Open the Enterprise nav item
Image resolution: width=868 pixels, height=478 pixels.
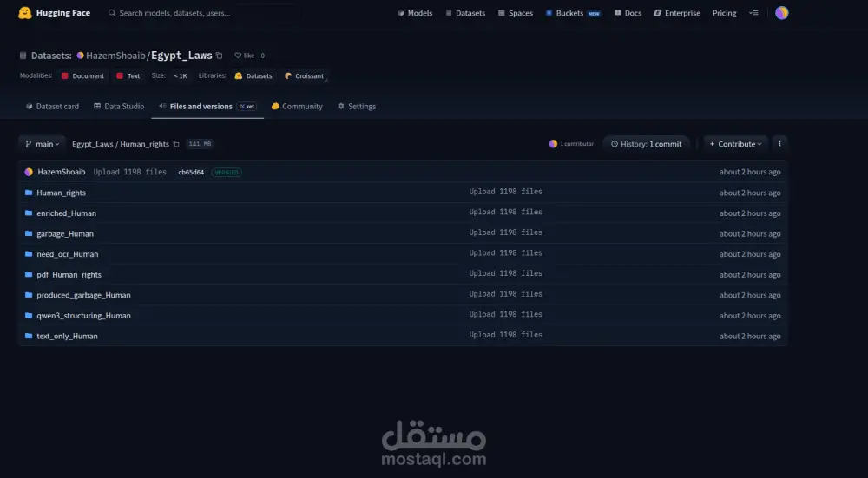(676, 13)
